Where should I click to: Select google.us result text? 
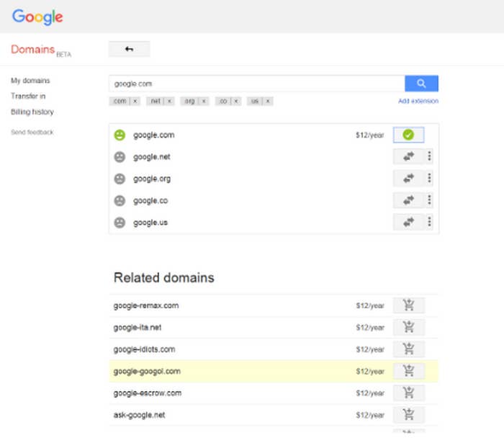tap(150, 223)
